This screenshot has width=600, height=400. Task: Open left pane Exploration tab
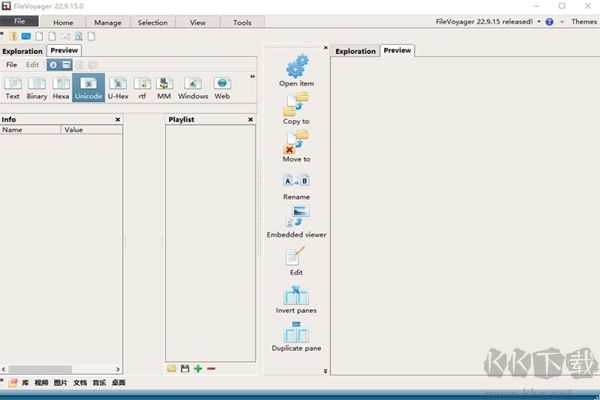(23, 51)
